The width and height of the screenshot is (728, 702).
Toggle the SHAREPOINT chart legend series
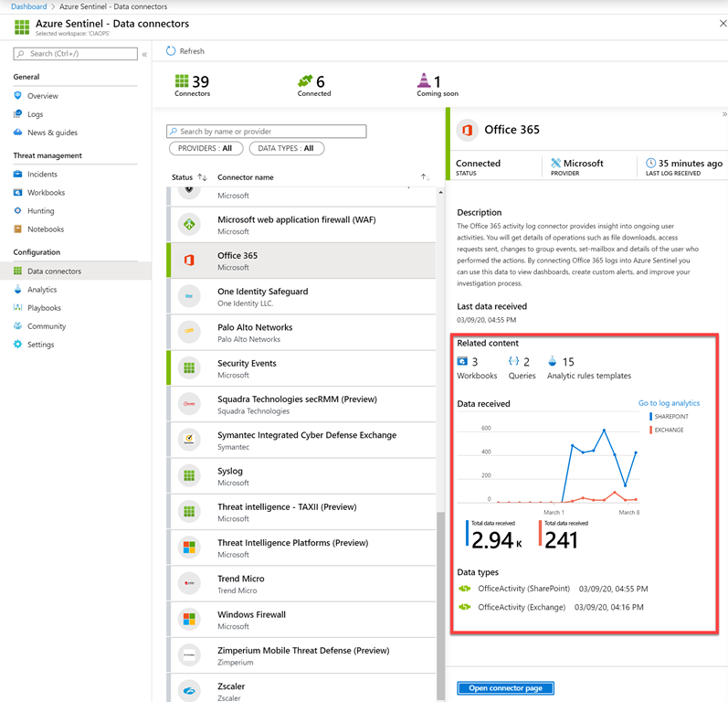(670, 417)
